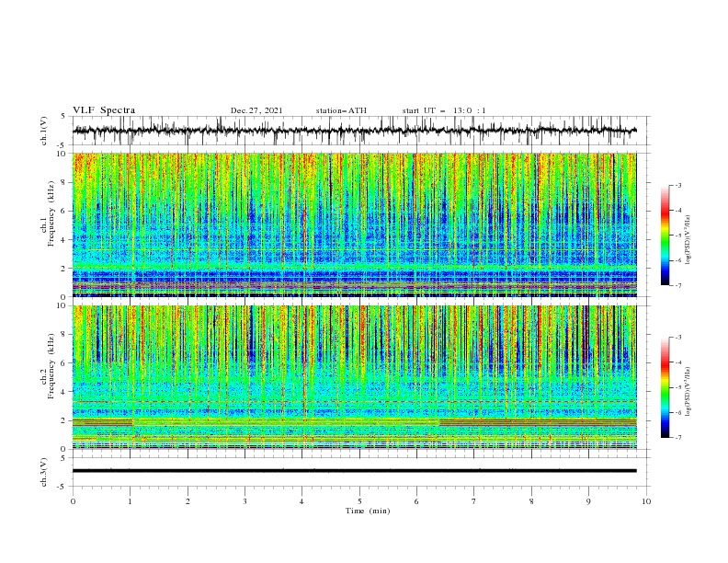Select the "ch.2 Frequency (kHz)" axis label
The image size is (728, 563).
coord(49,366)
